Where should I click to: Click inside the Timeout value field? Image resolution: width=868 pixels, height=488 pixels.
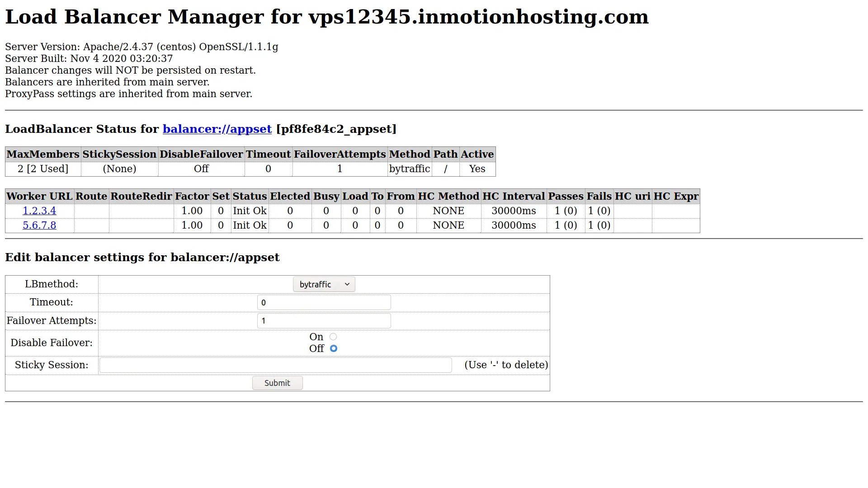pos(324,302)
